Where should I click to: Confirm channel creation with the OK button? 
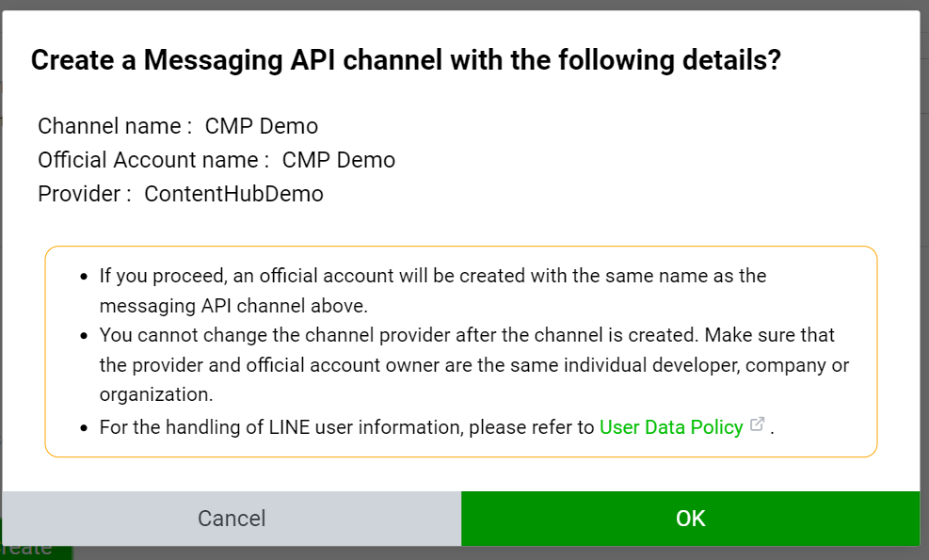click(690, 519)
